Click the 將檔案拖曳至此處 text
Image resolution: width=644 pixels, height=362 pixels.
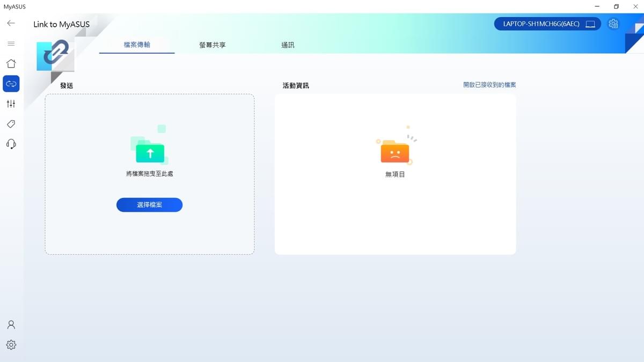(x=149, y=174)
